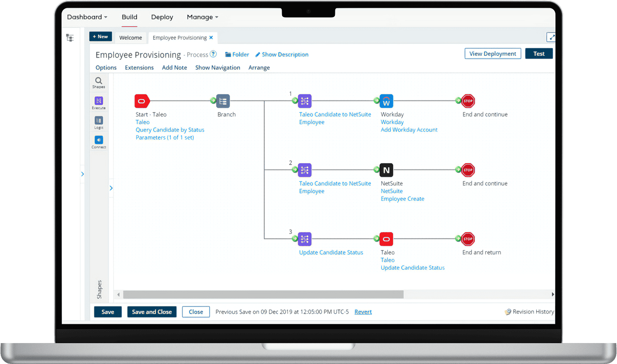Expand the collapsed shapes panel chevron
The image size is (617, 364).
coord(111,188)
